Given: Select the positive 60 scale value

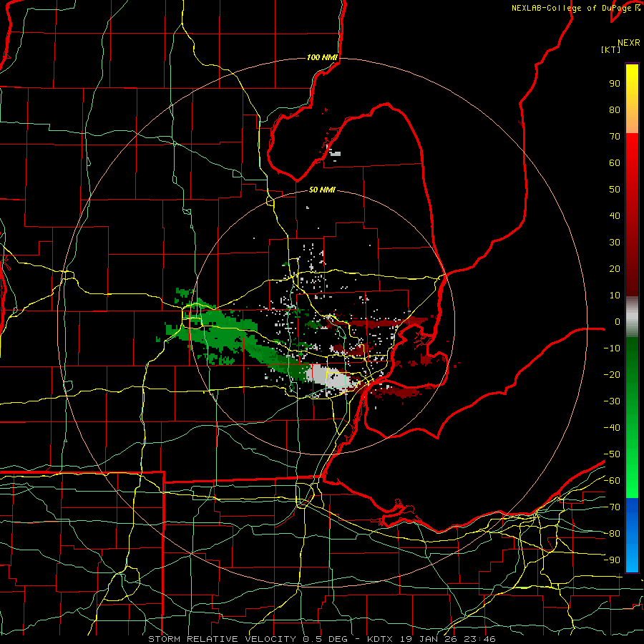Looking at the screenshot, I should pyautogui.click(x=615, y=163).
